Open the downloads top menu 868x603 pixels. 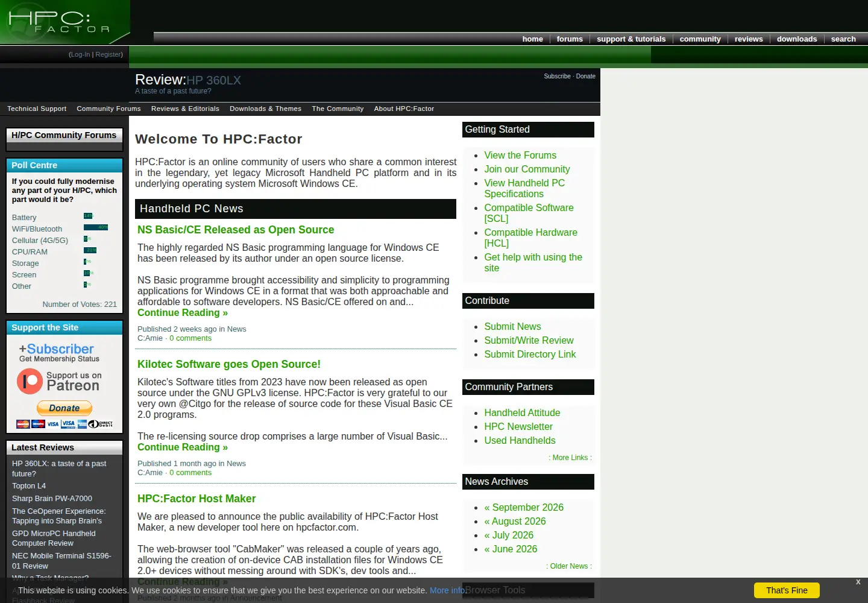[x=797, y=39]
